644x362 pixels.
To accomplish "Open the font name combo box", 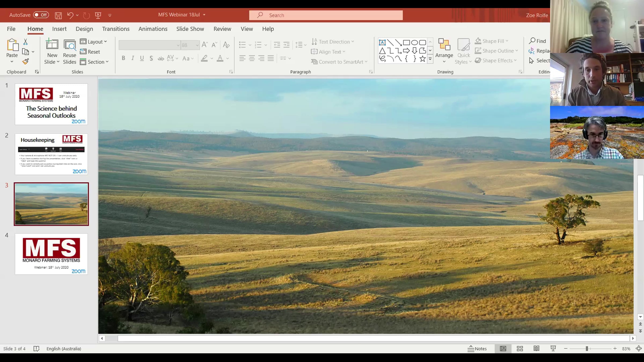I will (149, 45).
